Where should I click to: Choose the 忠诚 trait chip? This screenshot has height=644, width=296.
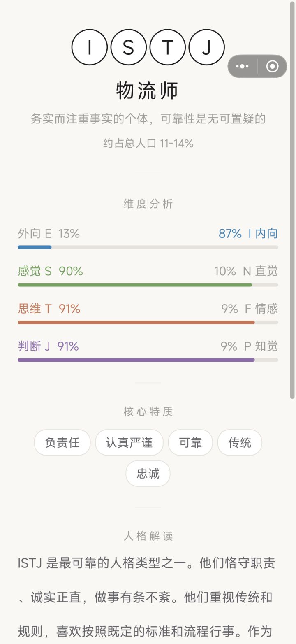click(x=148, y=474)
